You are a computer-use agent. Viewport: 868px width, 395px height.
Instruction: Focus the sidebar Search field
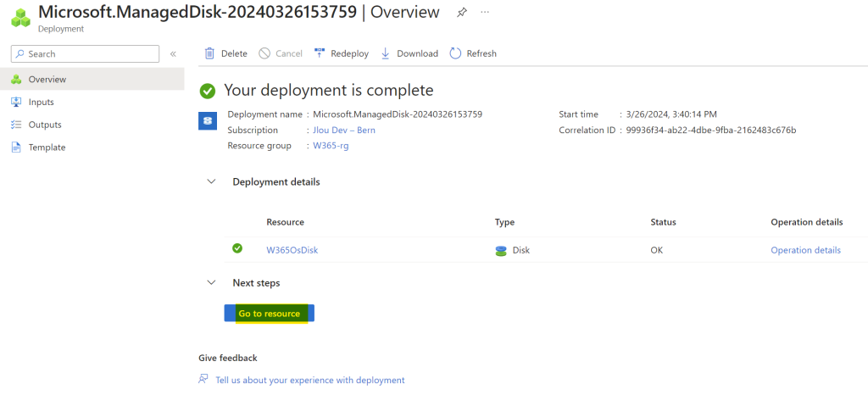click(86, 53)
